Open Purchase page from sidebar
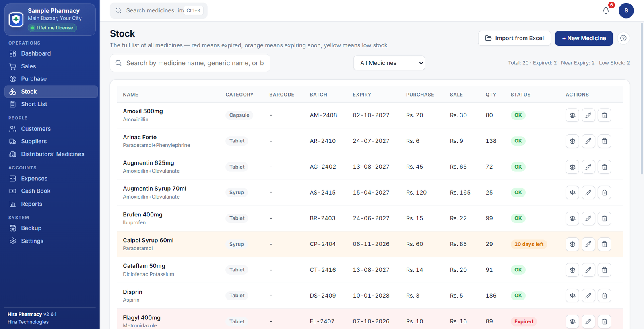644x329 pixels. tap(51, 79)
